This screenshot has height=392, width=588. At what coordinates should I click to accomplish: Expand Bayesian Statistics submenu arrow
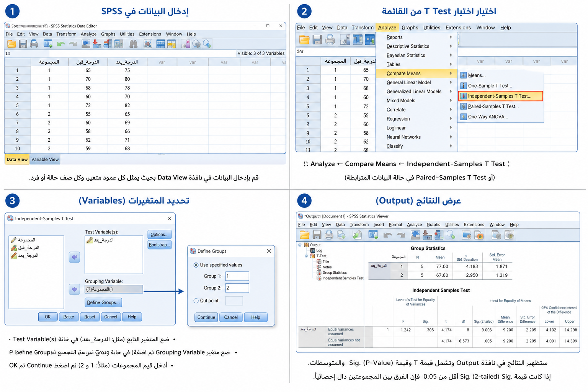[451, 55]
